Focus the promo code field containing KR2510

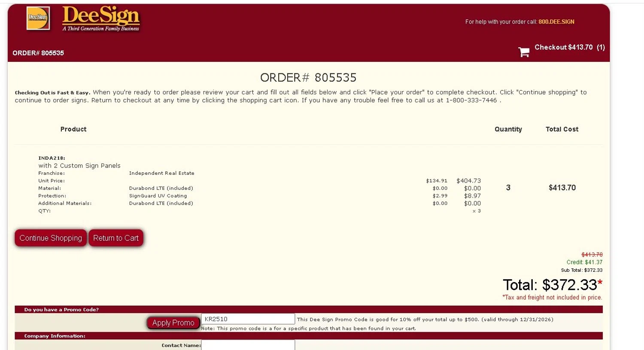(248, 319)
